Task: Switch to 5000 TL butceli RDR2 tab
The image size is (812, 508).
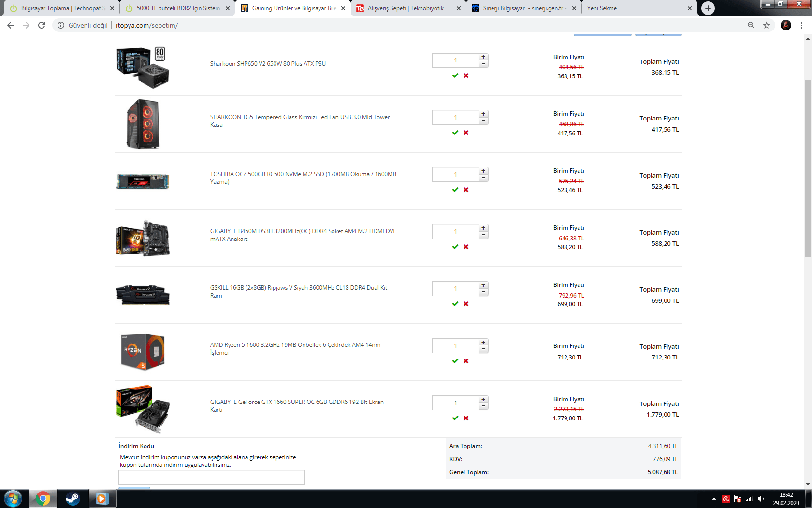Action: pyautogui.click(x=176, y=8)
